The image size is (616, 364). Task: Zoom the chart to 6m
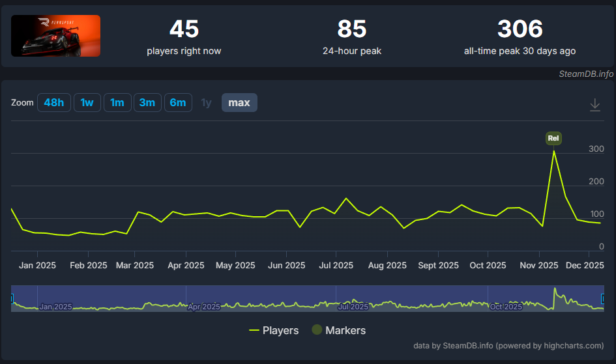(x=178, y=103)
